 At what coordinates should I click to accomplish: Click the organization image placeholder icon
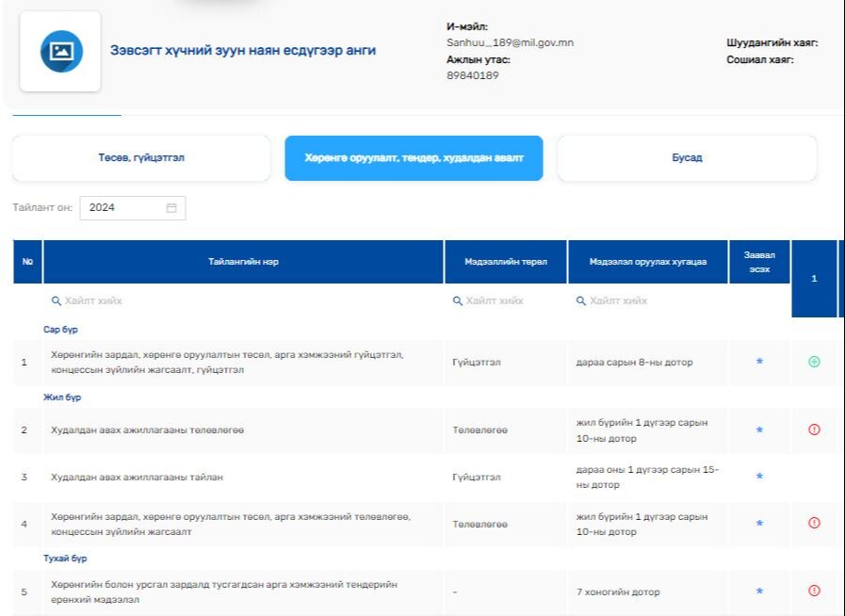click(61, 51)
